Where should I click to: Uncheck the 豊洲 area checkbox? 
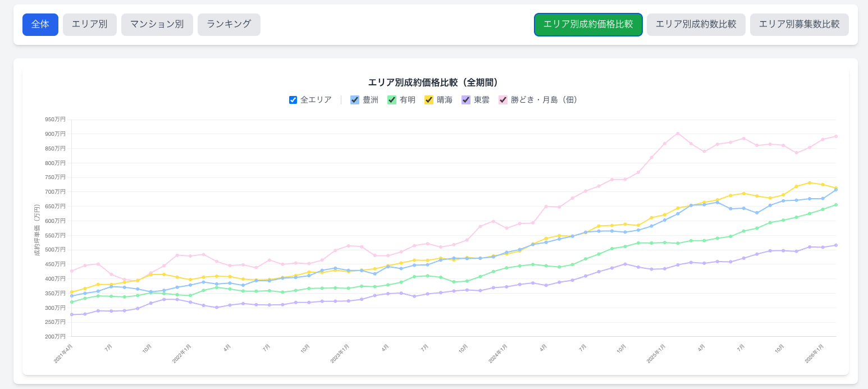(x=355, y=100)
